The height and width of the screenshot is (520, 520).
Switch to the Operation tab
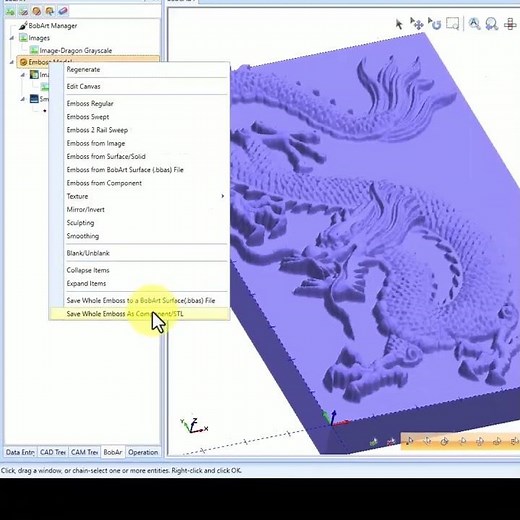tap(143, 452)
